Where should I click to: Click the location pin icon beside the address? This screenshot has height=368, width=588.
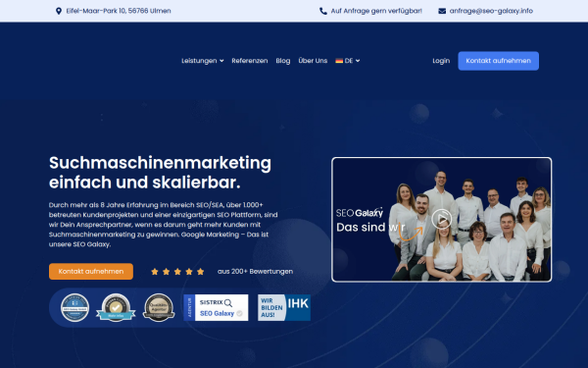(x=59, y=11)
